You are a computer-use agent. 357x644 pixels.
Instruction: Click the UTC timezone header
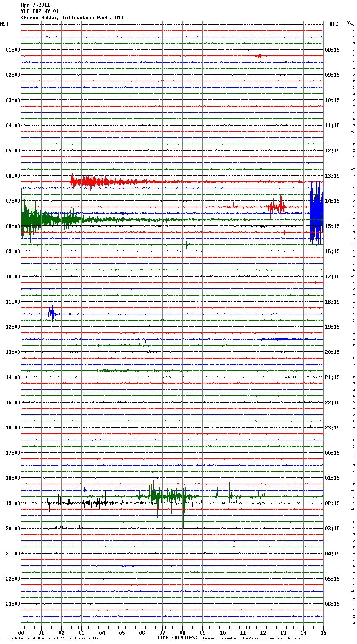coord(334,24)
